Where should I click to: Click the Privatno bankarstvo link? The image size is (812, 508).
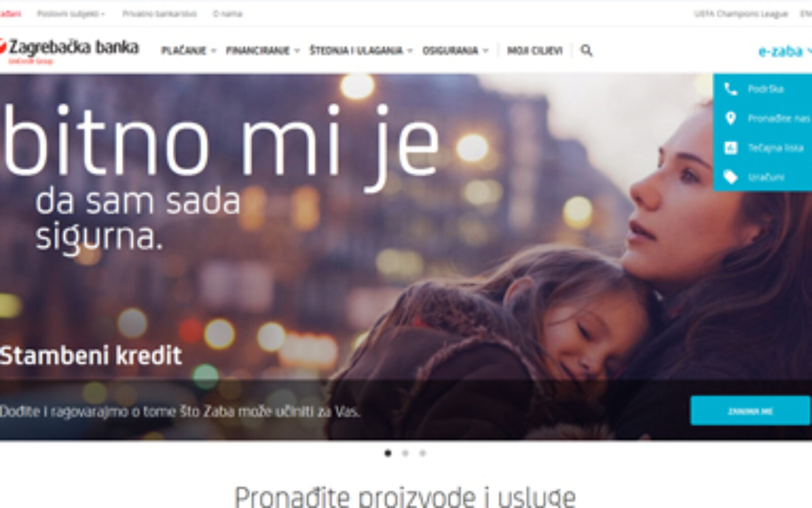(x=159, y=14)
